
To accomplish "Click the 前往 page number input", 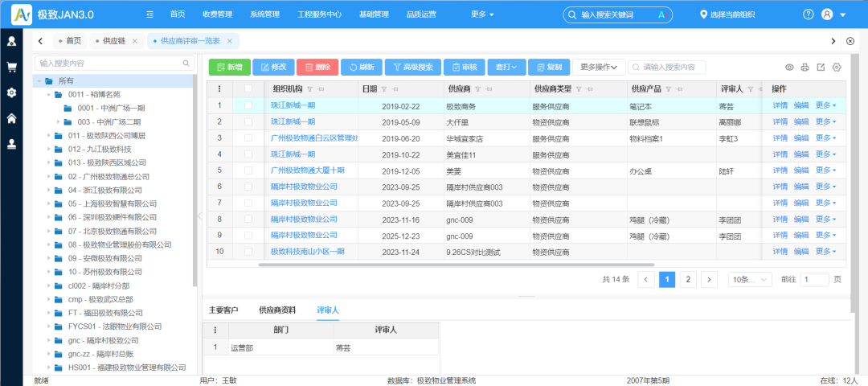I will click(814, 280).
